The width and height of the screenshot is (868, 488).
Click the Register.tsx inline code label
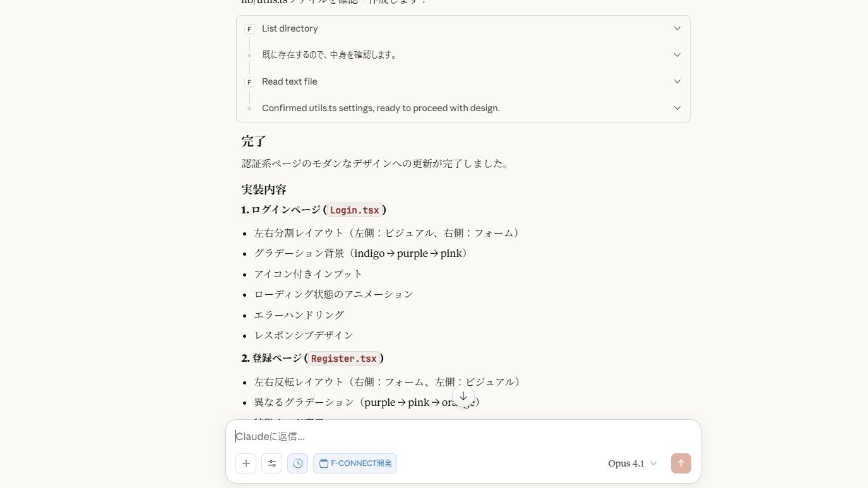pos(343,359)
